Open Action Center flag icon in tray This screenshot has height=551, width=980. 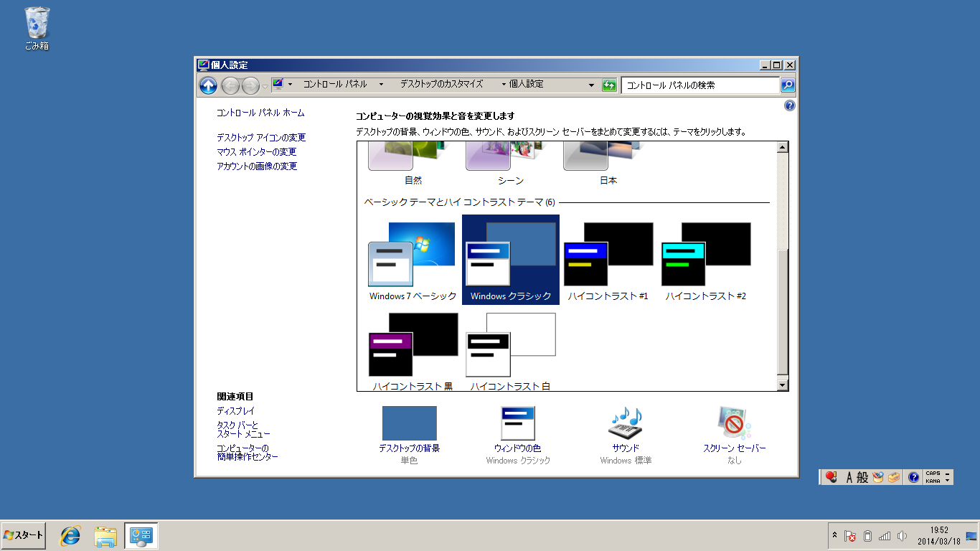pos(850,536)
